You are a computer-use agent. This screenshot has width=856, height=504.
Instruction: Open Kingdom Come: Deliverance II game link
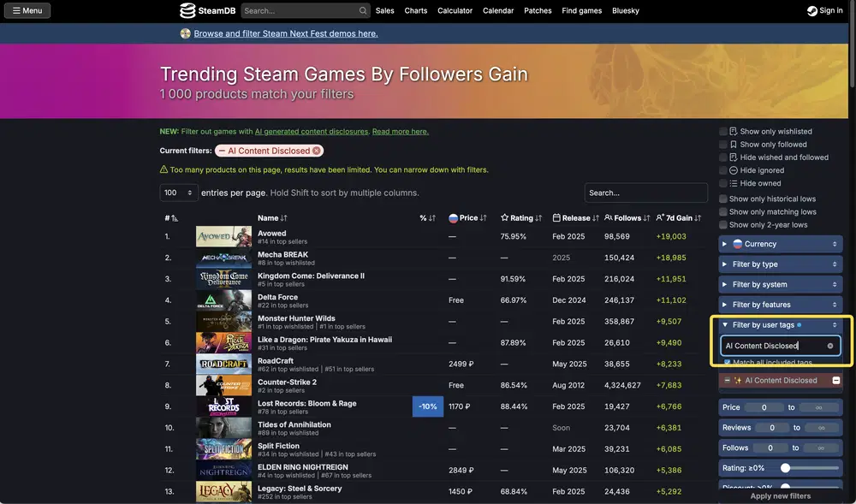312,276
